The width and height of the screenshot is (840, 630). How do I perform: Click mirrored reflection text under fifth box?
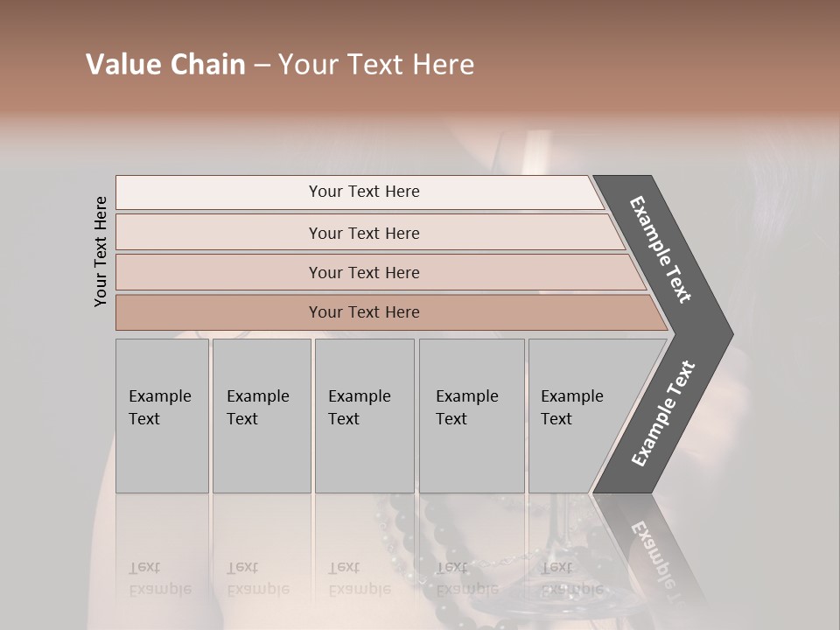tap(571, 578)
